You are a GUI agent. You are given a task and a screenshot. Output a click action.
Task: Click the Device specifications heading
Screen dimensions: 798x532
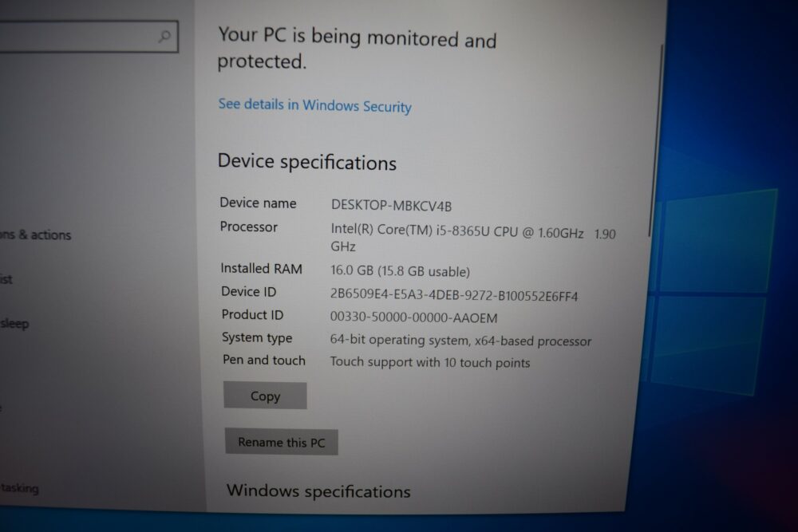pos(307,162)
